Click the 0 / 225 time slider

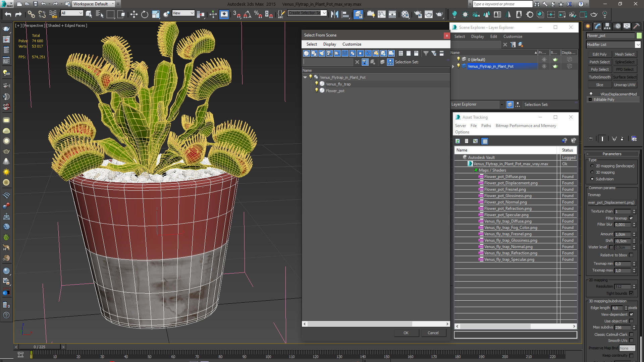(40, 347)
